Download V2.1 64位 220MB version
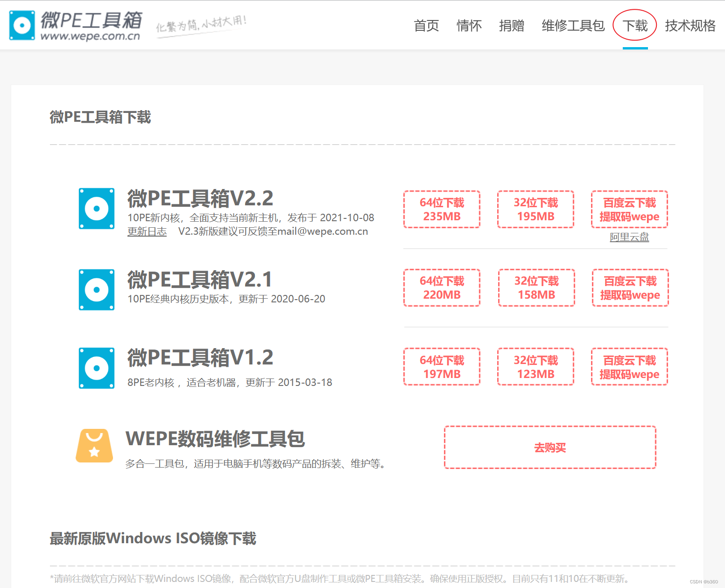 (442, 287)
